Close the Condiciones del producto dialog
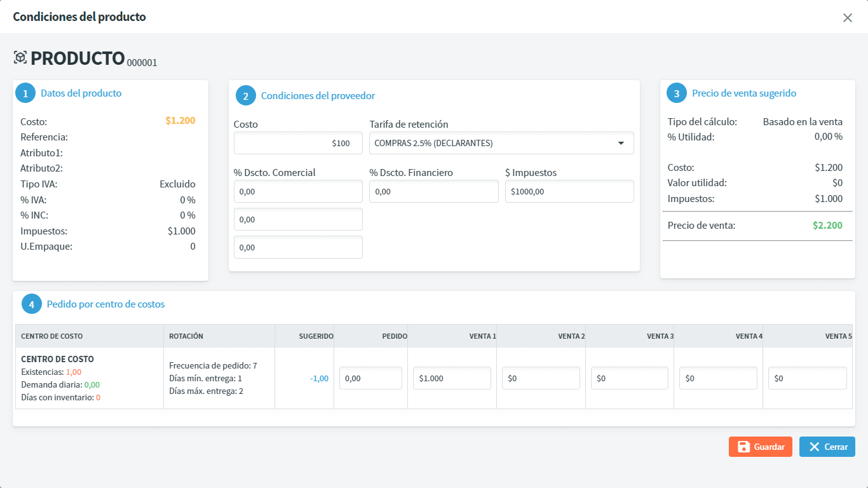The image size is (868, 488). [847, 18]
